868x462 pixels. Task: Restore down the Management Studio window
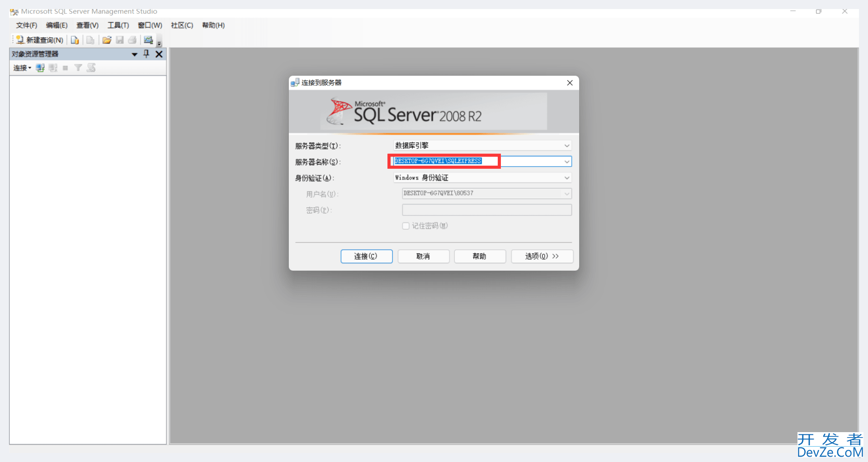point(819,11)
